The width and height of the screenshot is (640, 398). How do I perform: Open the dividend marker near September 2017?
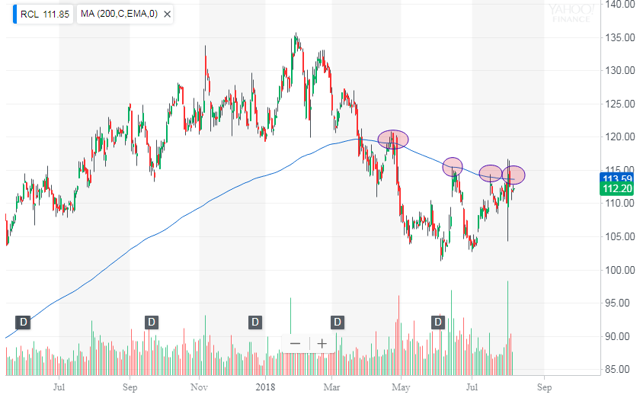151,322
